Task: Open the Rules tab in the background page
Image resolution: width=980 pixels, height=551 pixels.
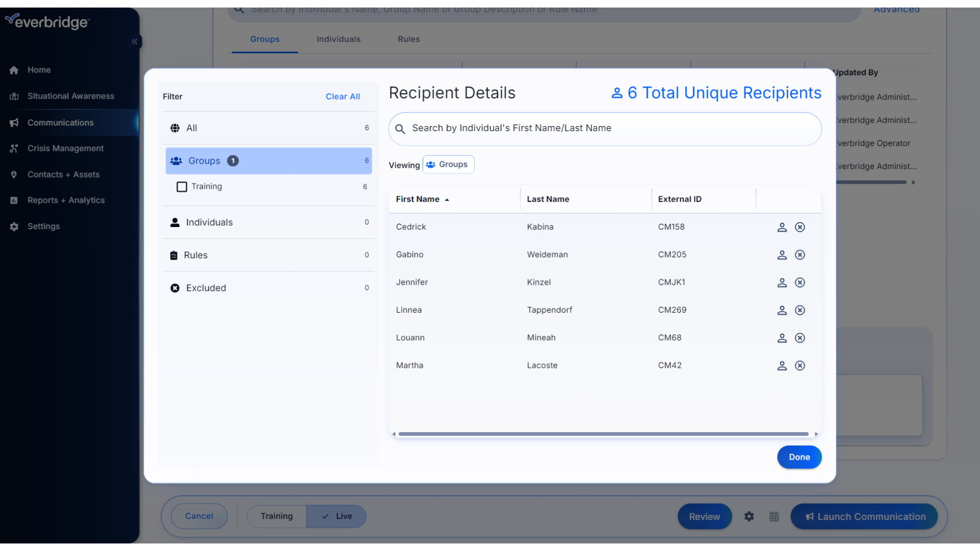Action: 409,39
